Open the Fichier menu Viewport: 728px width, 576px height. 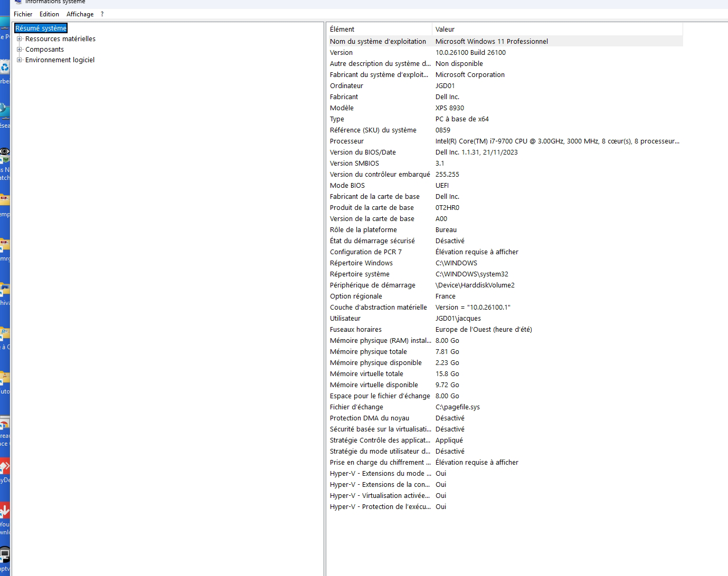[23, 14]
